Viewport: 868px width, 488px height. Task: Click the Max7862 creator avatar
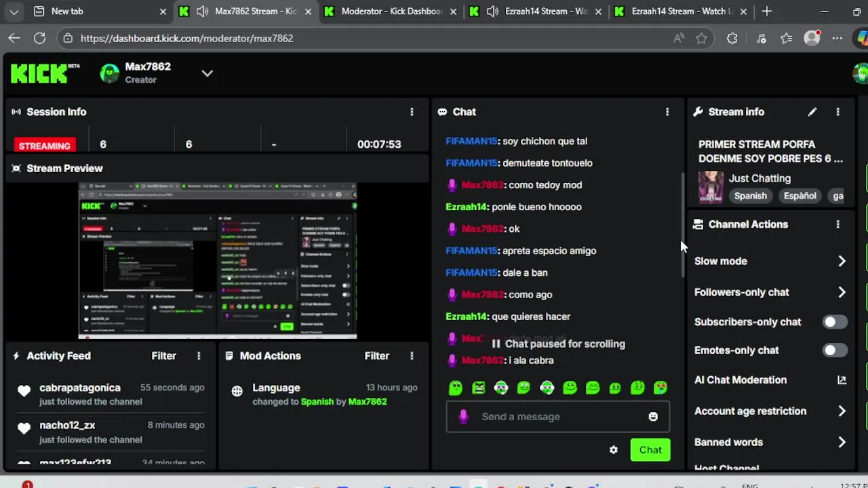click(x=110, y=73)
